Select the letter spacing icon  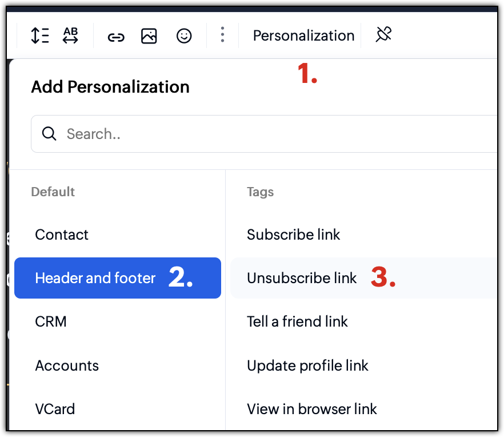[70, 35]
